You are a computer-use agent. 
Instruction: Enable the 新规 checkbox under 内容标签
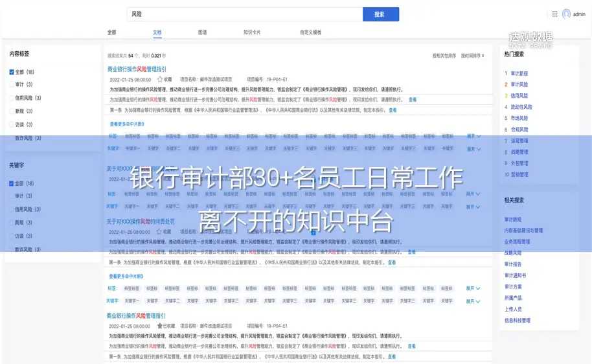(12, 111)
